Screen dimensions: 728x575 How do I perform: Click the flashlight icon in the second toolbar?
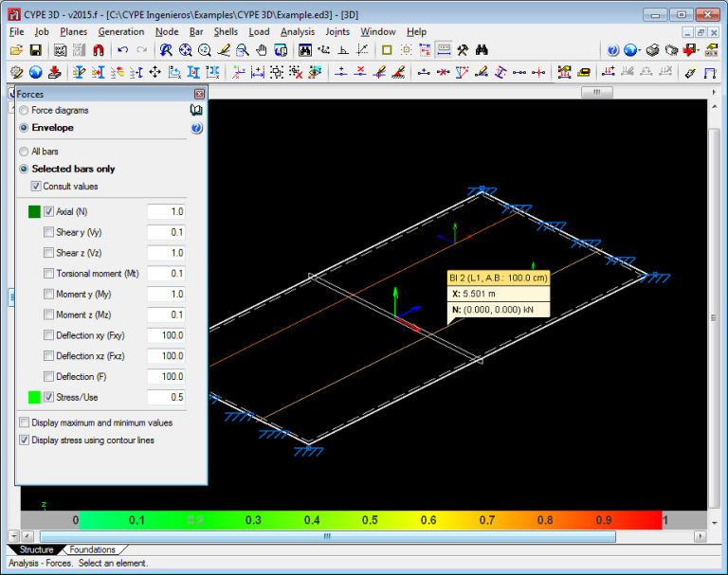coord(690,72)
